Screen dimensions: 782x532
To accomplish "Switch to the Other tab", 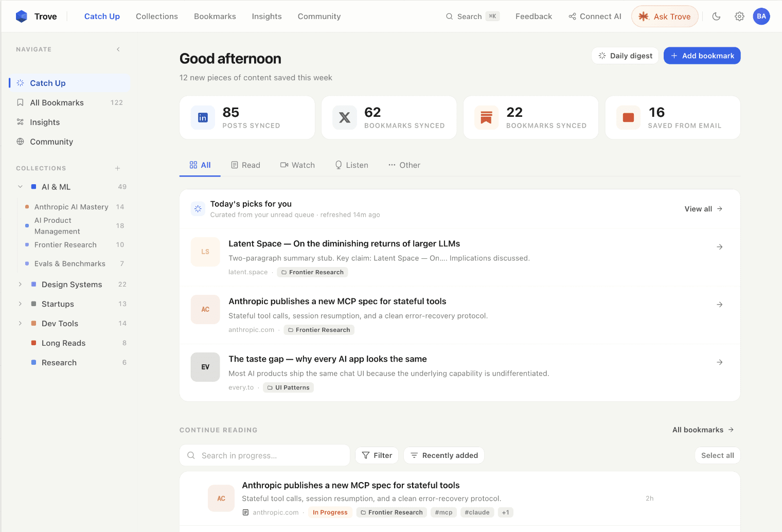I will [404, 165].
